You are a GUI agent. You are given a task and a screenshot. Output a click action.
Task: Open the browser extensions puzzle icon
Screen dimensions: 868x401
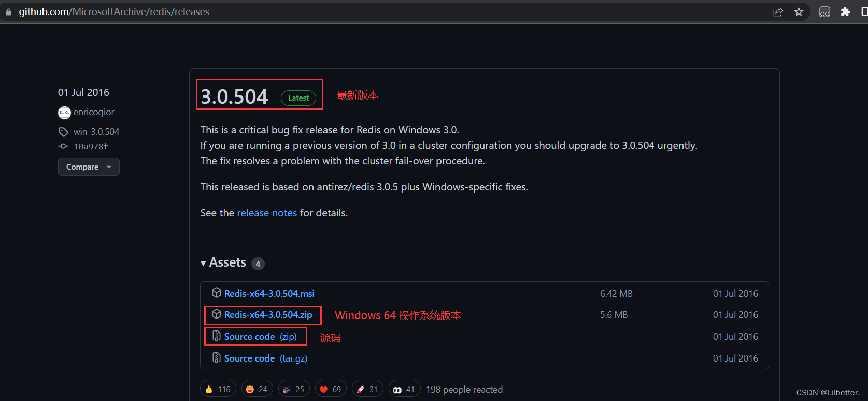[x=845, y=12]
